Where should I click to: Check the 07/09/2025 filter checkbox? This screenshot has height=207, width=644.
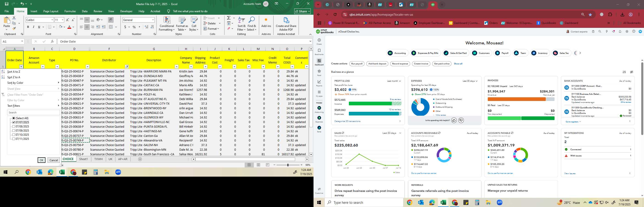[x=14, y=131]
